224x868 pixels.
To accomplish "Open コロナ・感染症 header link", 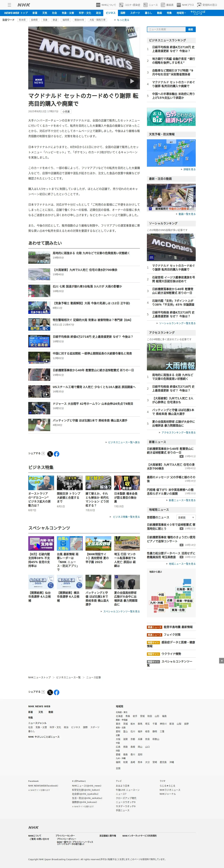I will coord(130,5).
